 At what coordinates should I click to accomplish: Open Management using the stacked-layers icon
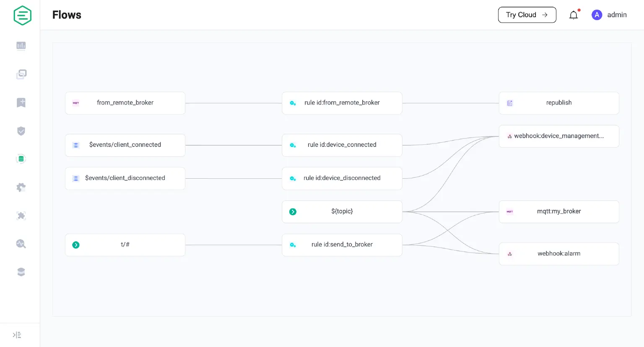[21, 271]
